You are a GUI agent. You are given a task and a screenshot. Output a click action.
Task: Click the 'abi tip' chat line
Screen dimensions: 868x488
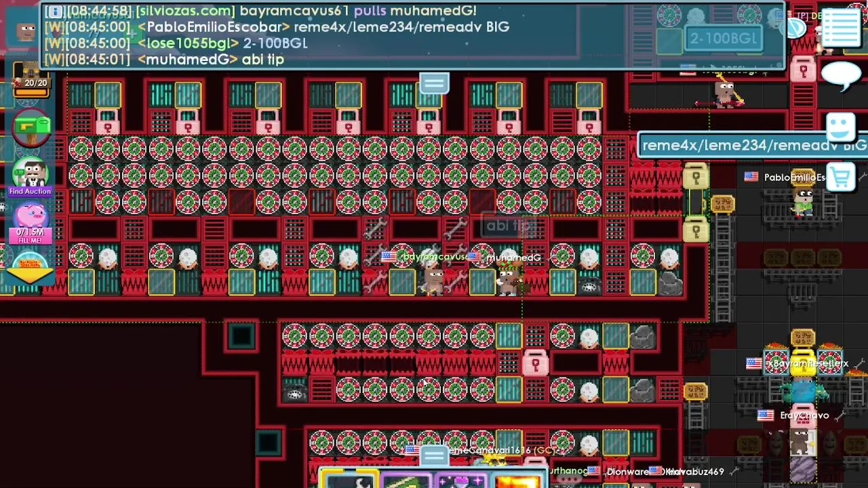[210, 60]
